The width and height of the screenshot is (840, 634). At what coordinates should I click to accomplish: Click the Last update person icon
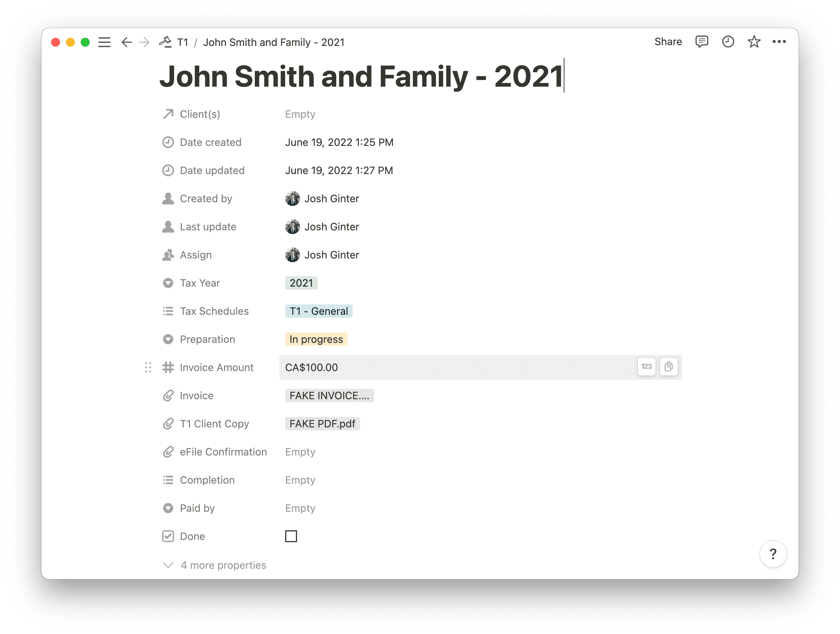click(168, 226)
